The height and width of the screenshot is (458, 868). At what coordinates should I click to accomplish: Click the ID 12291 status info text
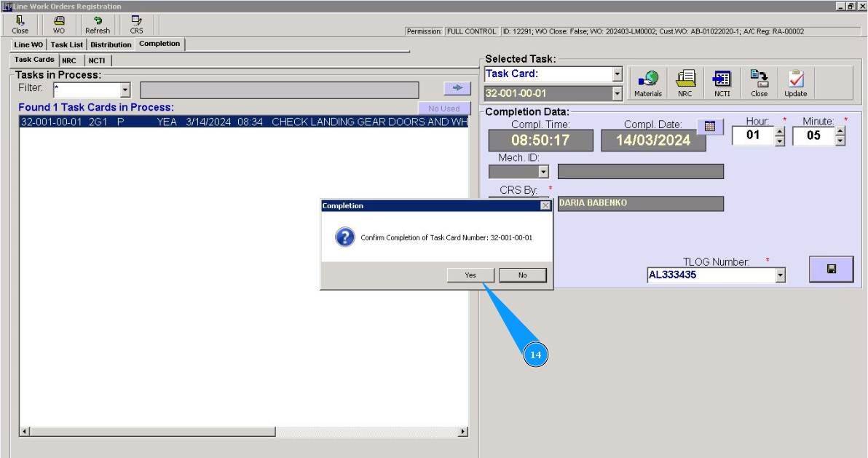point(653,31)
